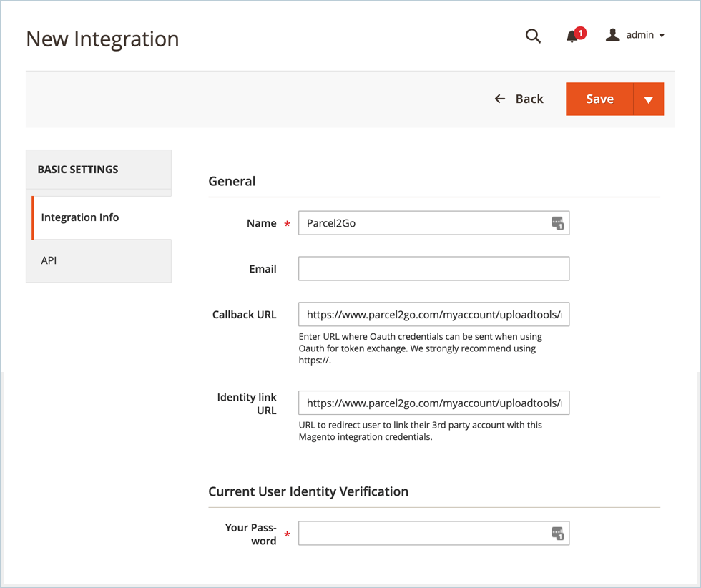The height and width of the screenshot is (588, 701).
Task: Click the New Integration page title
Action: pyautogui.click(x=102, y=39)
